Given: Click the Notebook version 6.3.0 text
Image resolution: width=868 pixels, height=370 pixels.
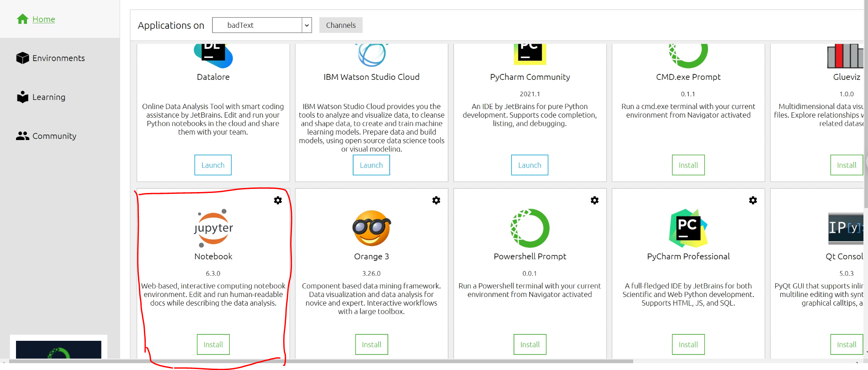Looking at the screenshot, I should tap(213, 273).
